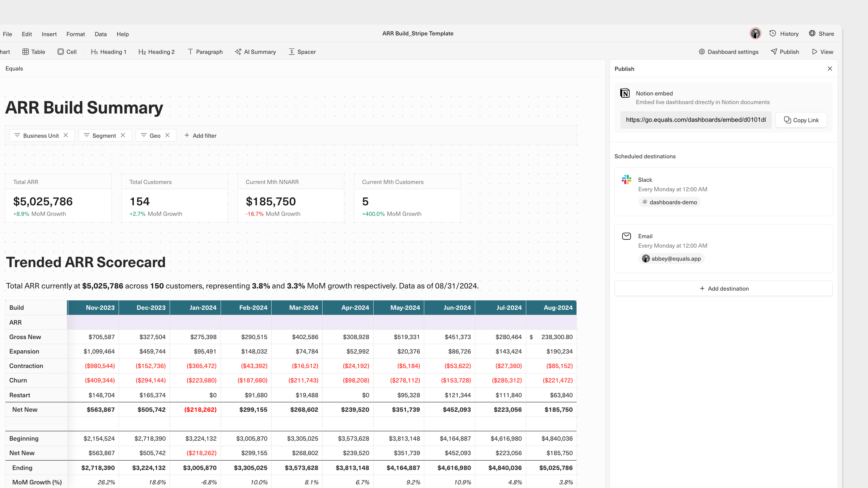
Task: Open the Format menu
Action: pos(76,34)
